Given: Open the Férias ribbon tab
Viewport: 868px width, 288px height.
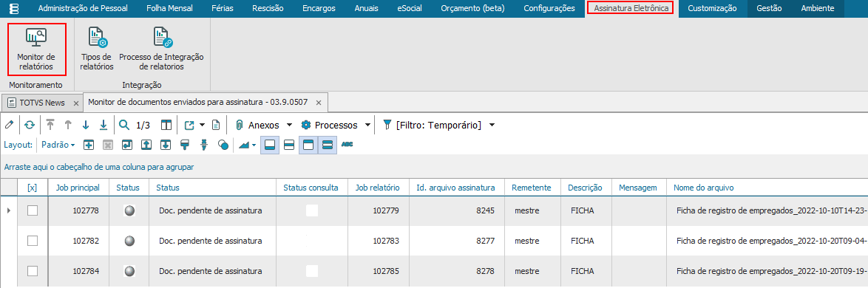Looking at the screenshot, I should coord(222,8).
